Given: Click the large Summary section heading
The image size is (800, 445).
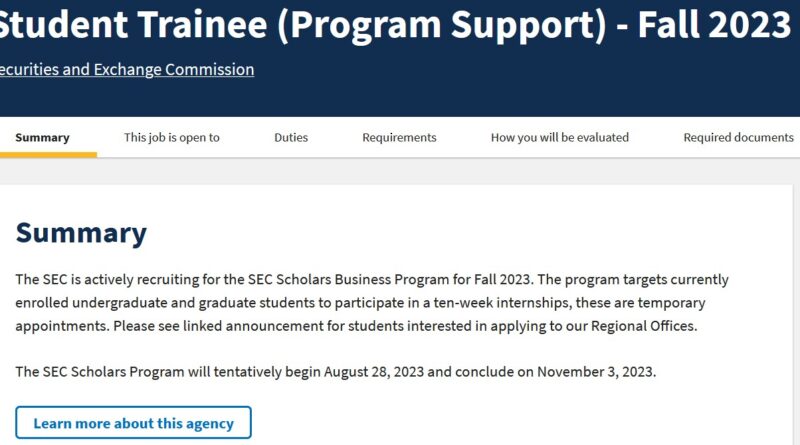Looking at the screenshot, I should 81,233.
